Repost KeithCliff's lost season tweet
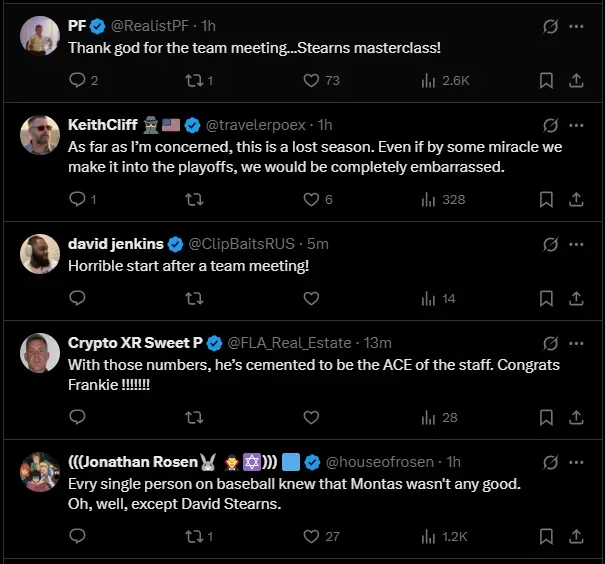Viewport: 605px width, 564px height. 195,199
